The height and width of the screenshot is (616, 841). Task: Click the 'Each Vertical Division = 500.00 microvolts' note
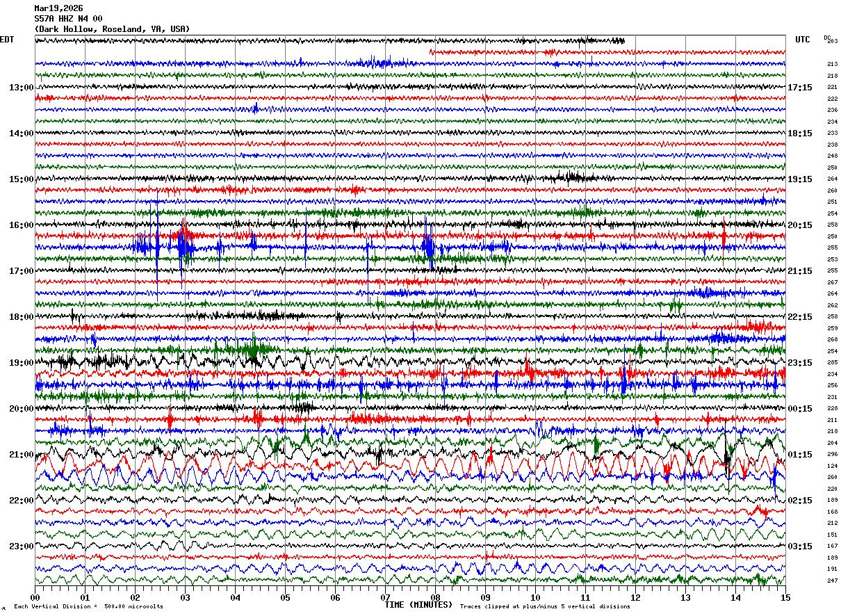tap(88, 607)
